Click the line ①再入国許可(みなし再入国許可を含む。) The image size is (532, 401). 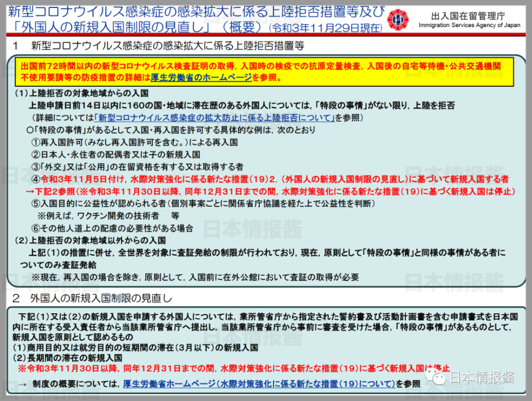pos(135,143)
